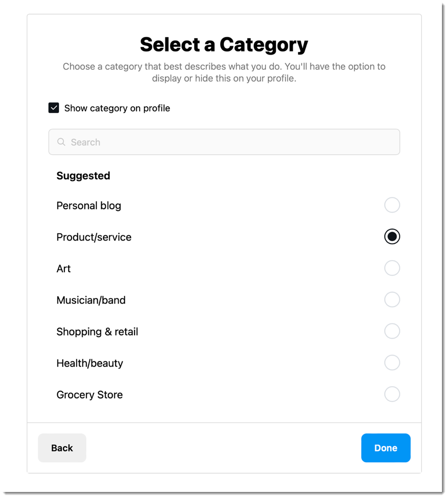The height and width of the screenshot is (498, 448).
Task: Select the Personal blog radio button
Action: tap(392, 205)
